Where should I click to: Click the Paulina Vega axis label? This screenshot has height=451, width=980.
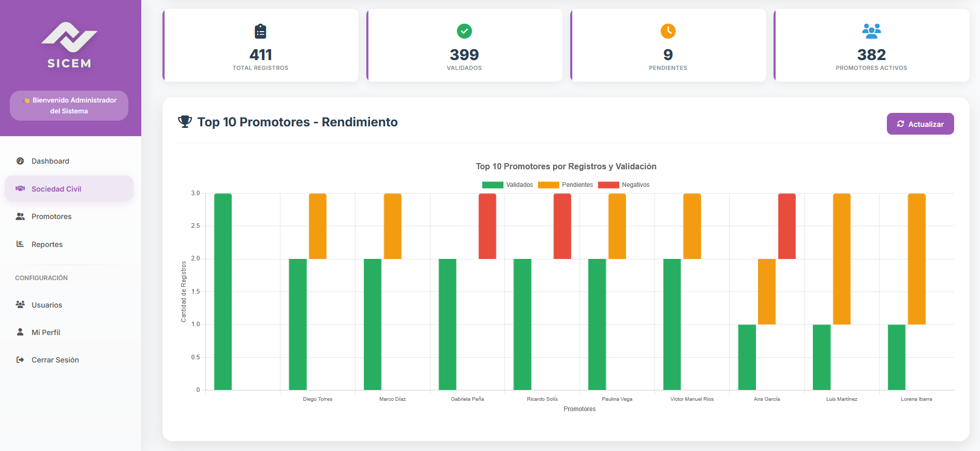(x=617, y=399)
